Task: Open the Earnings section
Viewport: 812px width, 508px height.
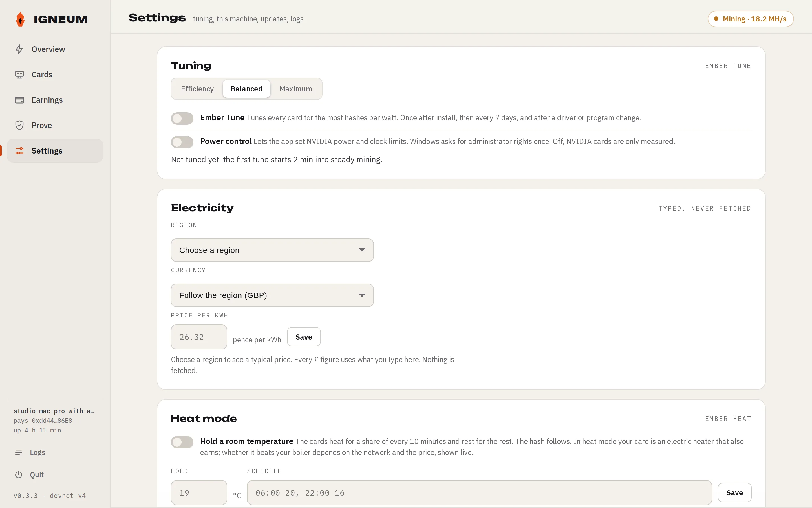Action: [55, 100]
